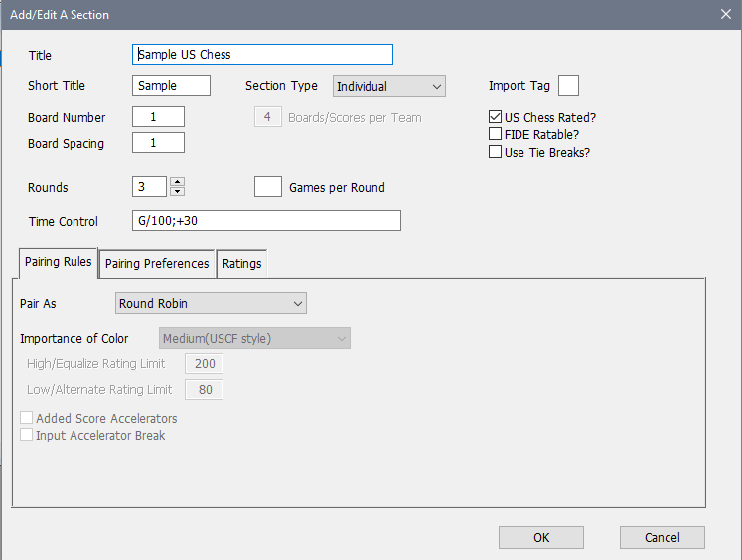Increase Rounds with the up arrow

click(177, 182)
